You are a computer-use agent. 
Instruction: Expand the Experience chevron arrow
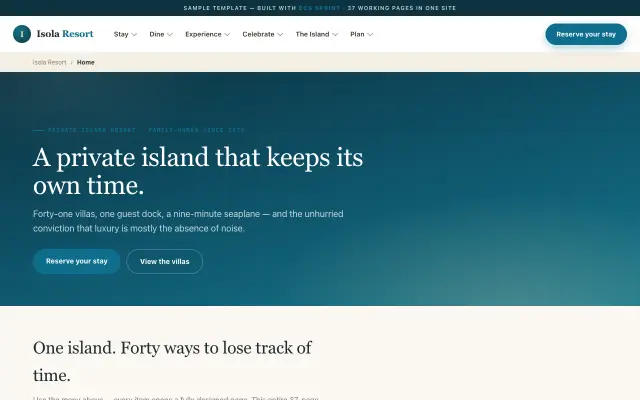(227, 34)
